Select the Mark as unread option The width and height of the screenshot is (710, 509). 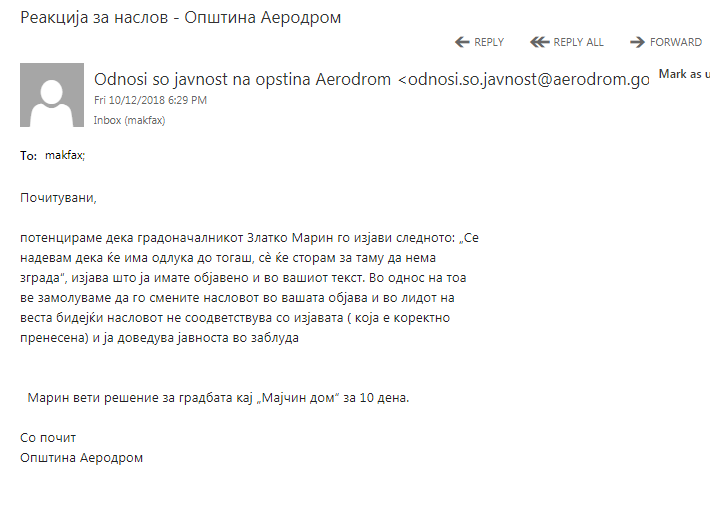pyautogui.click(x=684, y=74)
